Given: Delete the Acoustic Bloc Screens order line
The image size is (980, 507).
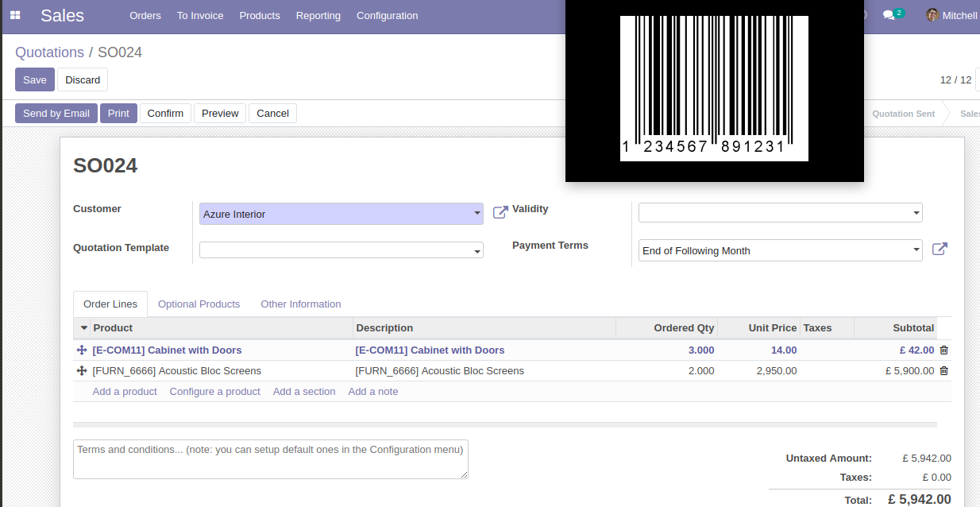Looking at the screenshot, I should (943, 370).
